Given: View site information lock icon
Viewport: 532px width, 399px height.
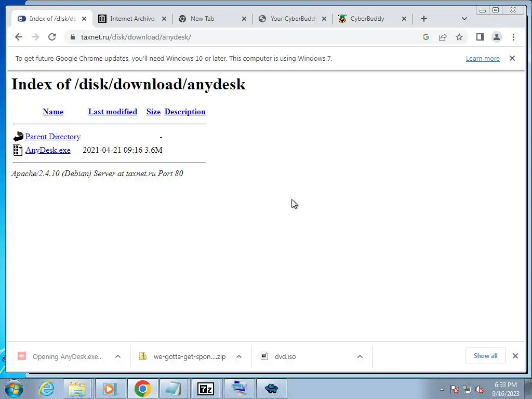Looking at the screenshot, I should point(73,37).
